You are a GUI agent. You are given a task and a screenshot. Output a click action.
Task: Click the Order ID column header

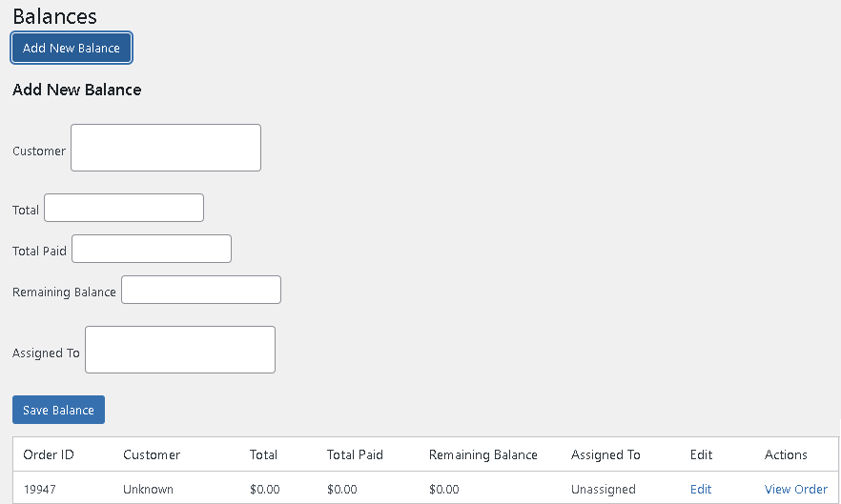tap(49, 454)
